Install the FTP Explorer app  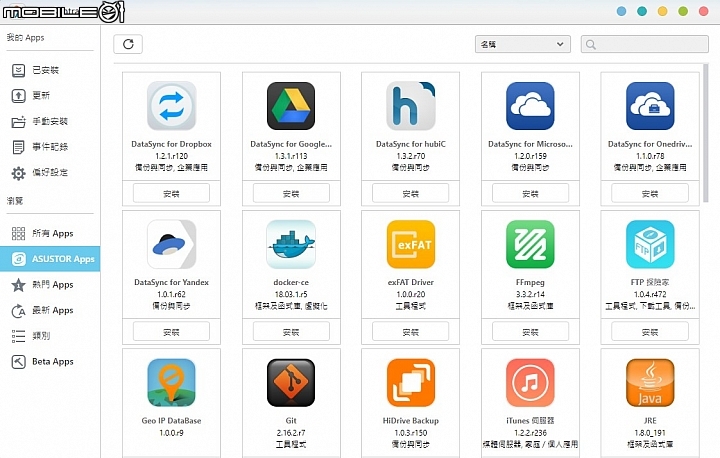(650, 332)
